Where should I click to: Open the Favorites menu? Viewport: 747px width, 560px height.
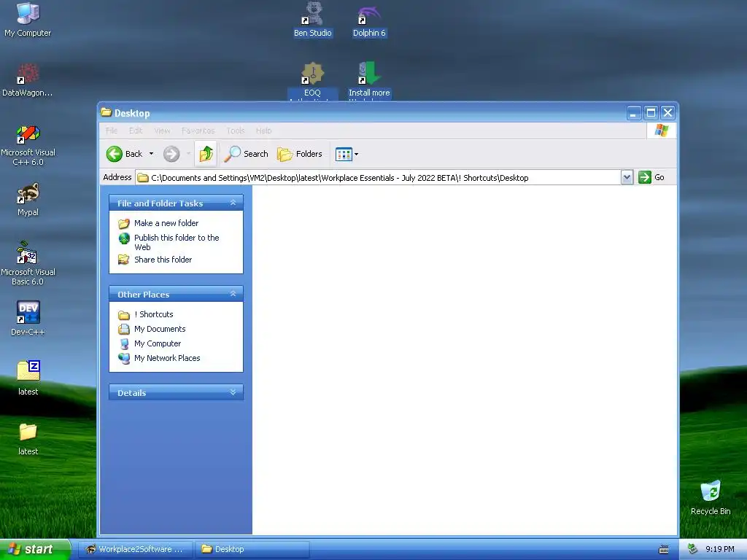click(198, 131)
